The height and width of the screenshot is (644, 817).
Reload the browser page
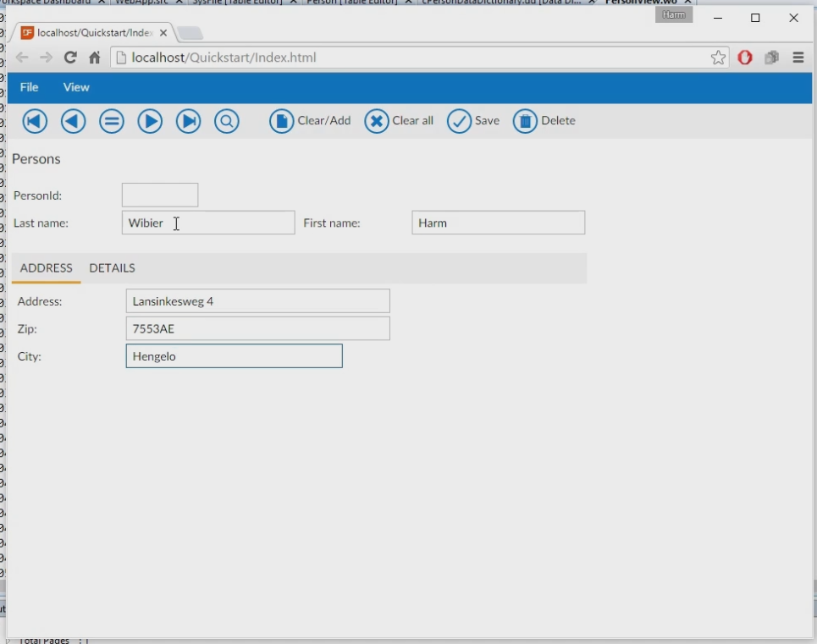pyautogui.click(x=70, y=58)
